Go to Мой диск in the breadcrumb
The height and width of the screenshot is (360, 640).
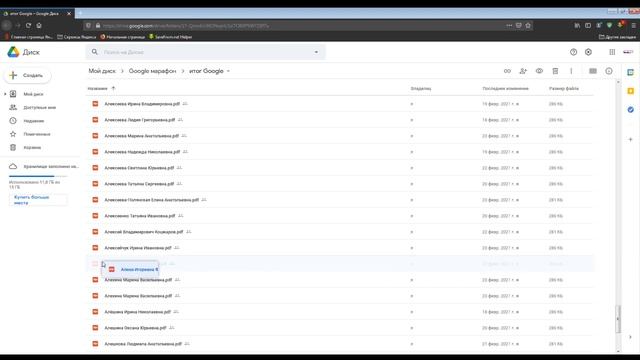coord(102,71)
